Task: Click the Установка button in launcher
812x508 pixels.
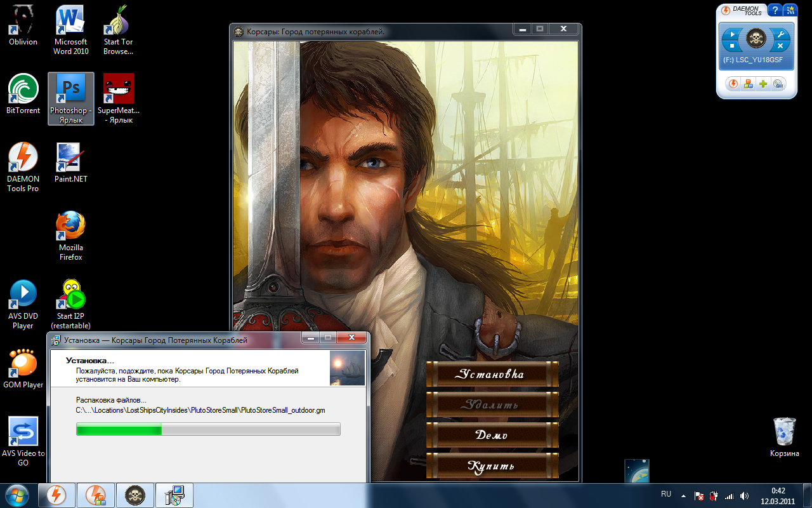Action: pos(492,374)
